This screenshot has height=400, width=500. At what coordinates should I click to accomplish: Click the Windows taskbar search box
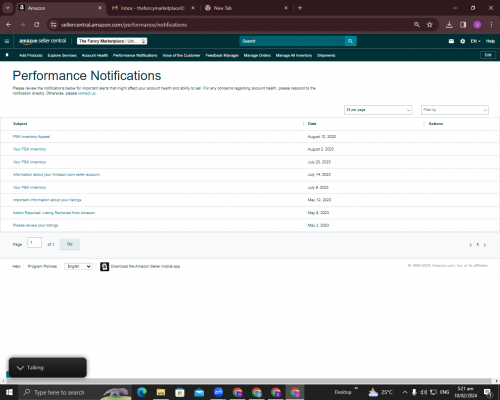[x=75, y=392]
